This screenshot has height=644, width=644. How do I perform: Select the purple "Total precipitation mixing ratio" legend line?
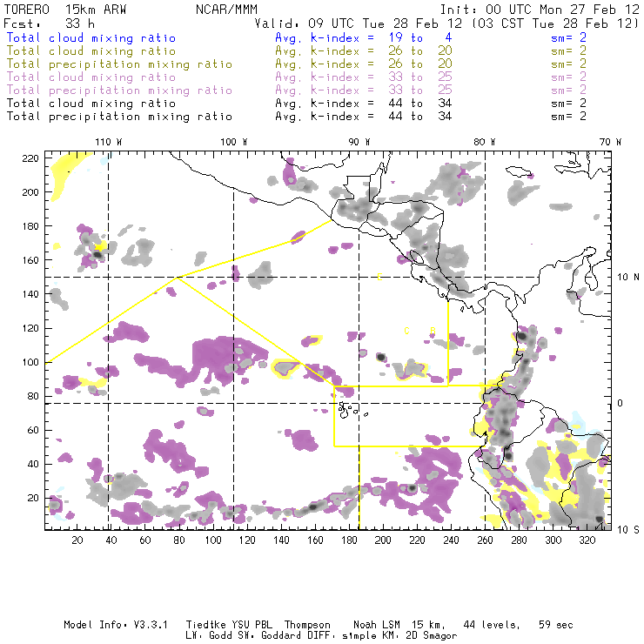119,91
